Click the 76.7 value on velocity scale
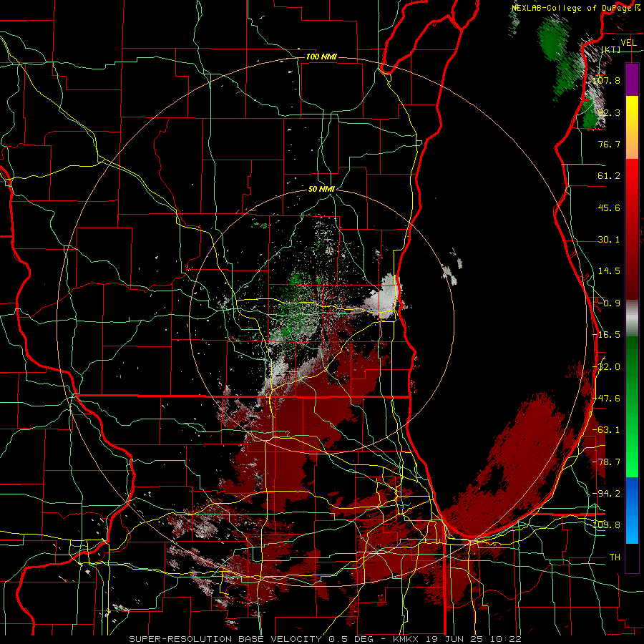 tap(609, 144)
